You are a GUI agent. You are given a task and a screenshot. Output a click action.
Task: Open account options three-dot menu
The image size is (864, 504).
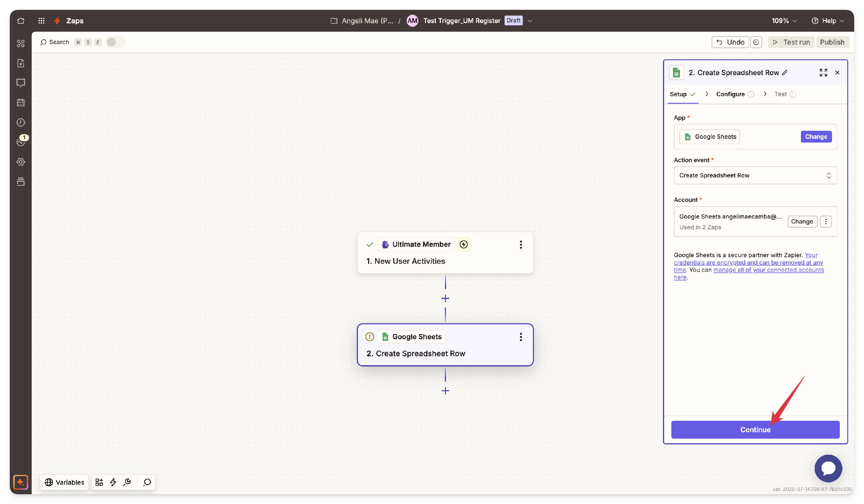(x=826, y=221)
